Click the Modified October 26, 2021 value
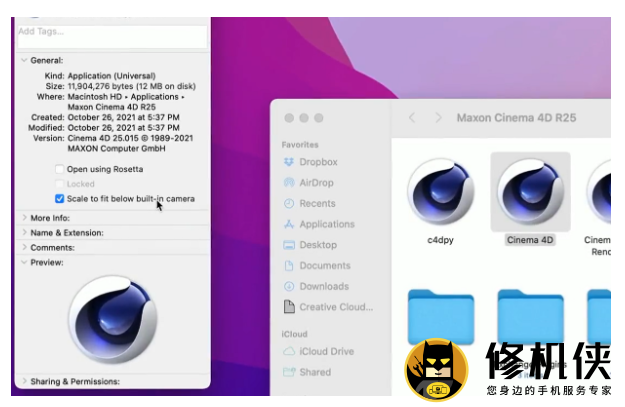This screenshot has height=407, width=625. 124,128
